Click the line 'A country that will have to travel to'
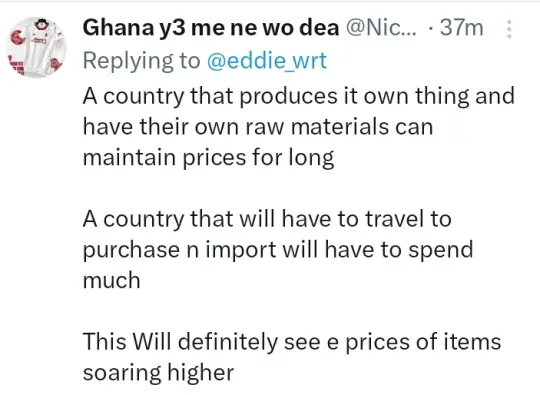 [267, 219]
